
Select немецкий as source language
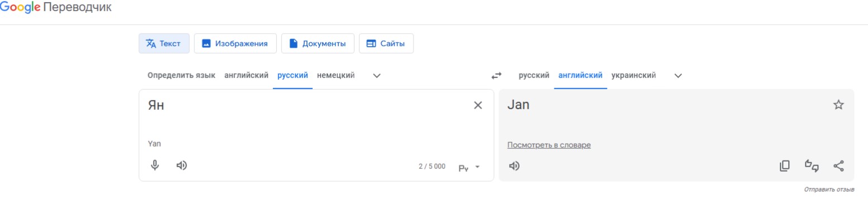click(335, 75)
